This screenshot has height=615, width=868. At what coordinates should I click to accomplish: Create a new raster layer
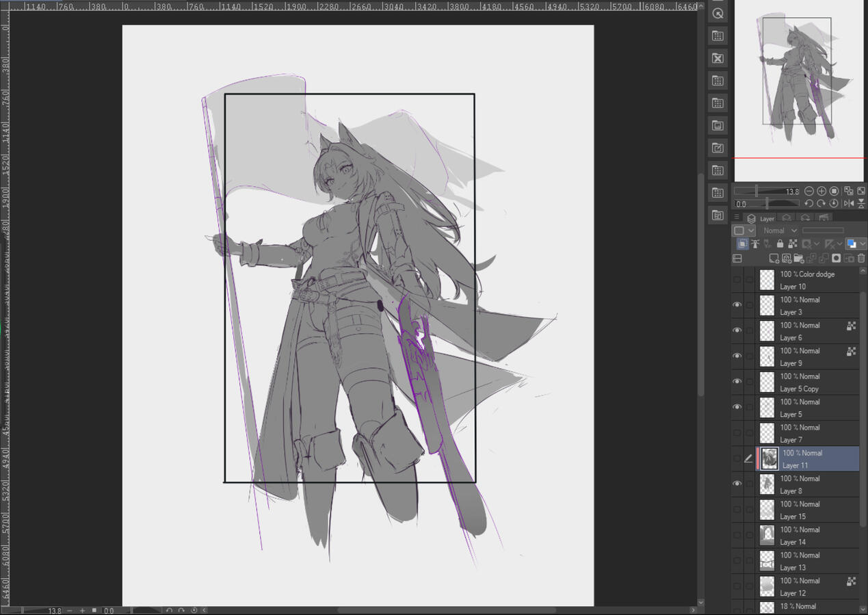click(775, 259)
